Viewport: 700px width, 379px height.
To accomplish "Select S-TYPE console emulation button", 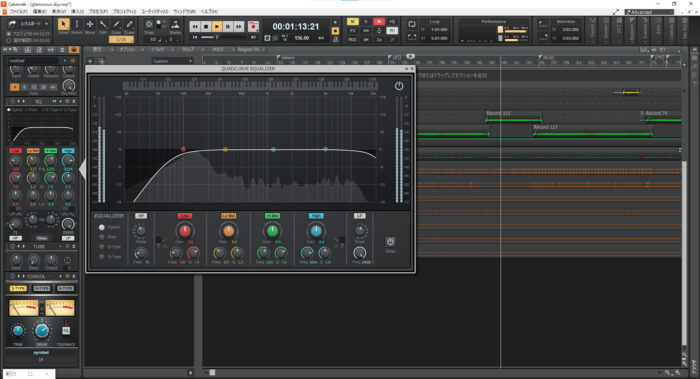I will click(x=18, y=289).
